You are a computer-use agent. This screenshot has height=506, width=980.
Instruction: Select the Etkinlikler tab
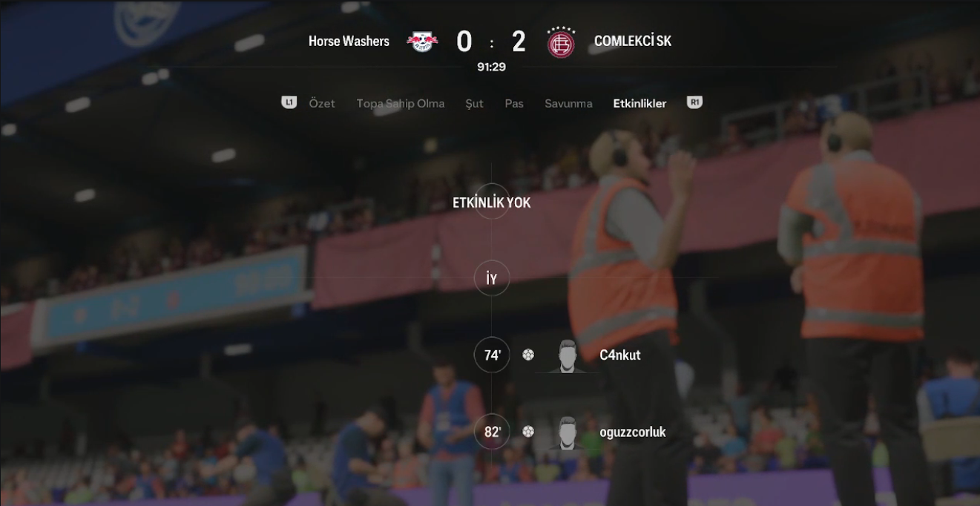[639, 103]
